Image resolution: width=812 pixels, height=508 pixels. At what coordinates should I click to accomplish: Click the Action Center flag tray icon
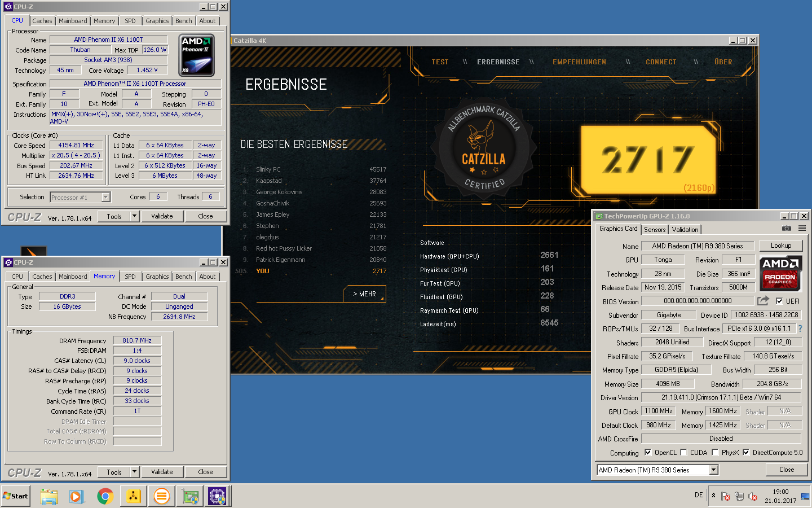pos(726,497)
